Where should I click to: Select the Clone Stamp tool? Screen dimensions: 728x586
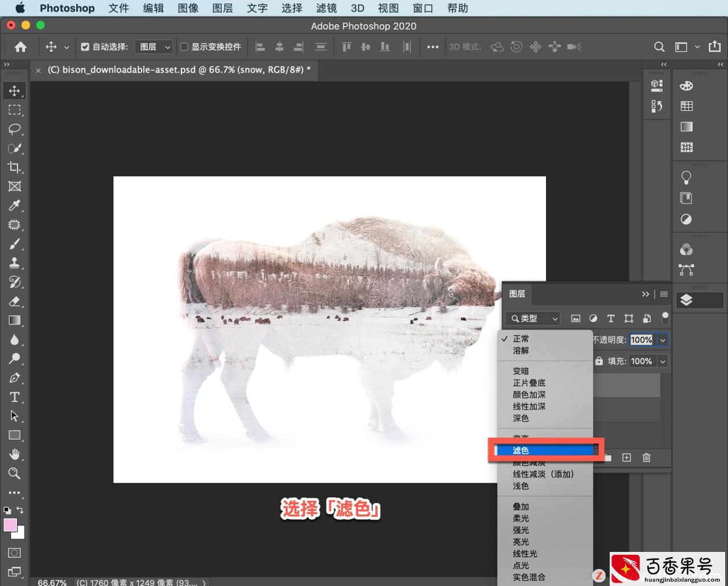click(x=15, y=263)
